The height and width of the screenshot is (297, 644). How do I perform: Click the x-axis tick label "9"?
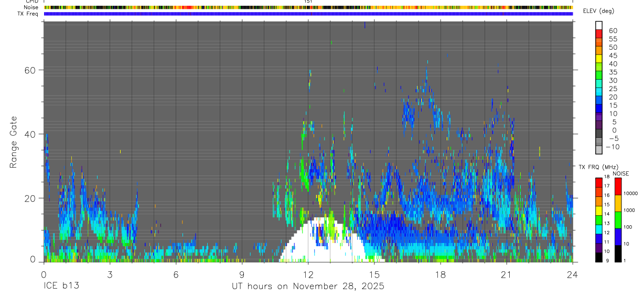pyautogui.click(x=242, y=274)
